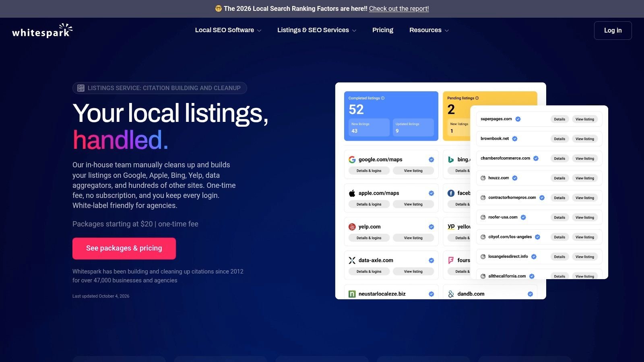The height and width of the screenshot is (362, 644).
Task: Click Details & logins under google.com/maps
Action: (x=369, y=171)
